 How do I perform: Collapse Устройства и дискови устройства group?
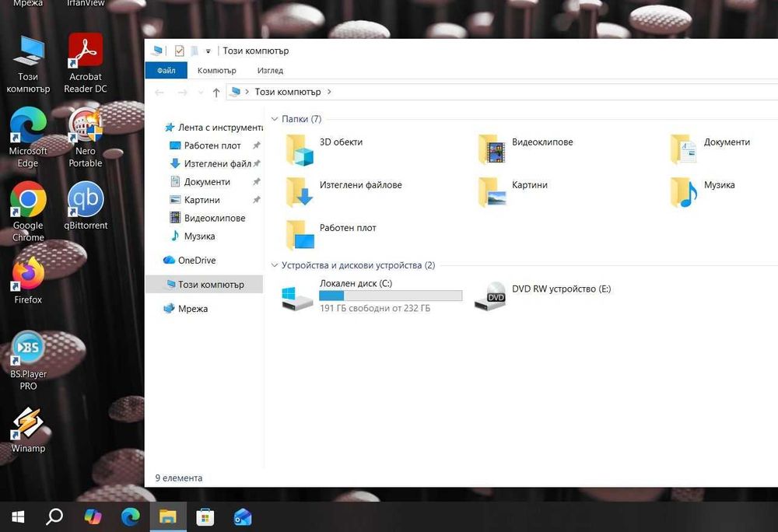(275, 265)
